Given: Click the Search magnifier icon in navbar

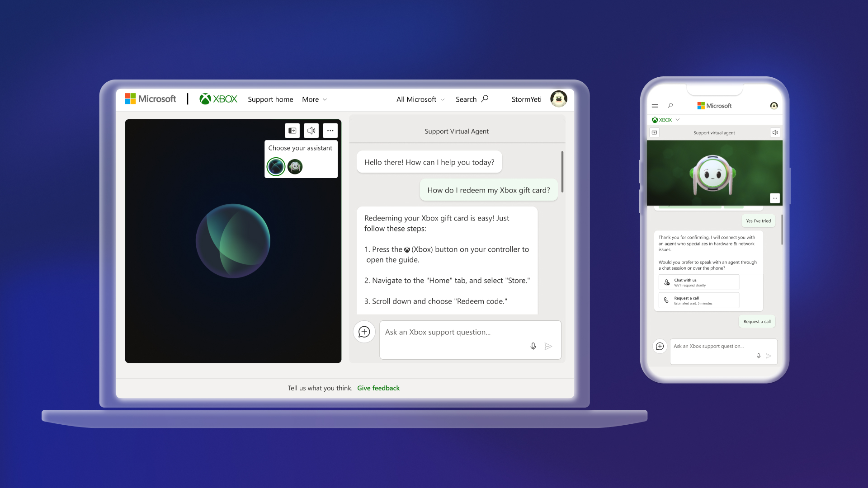Looking at the screenshot, I should [485, 99].
